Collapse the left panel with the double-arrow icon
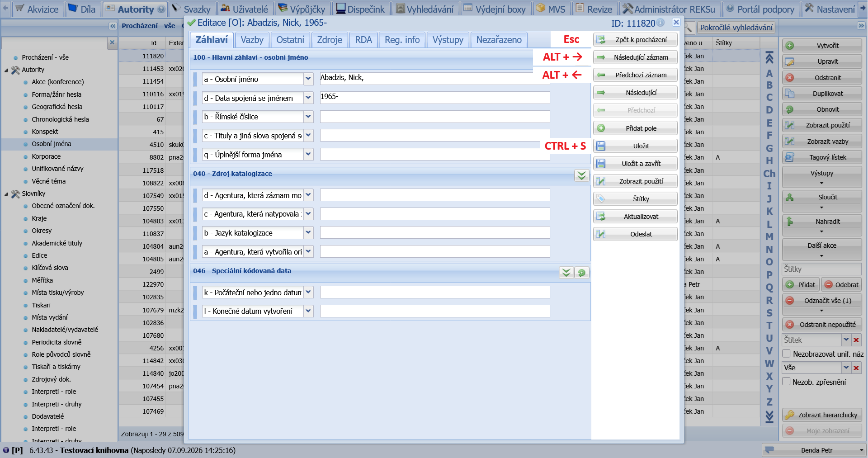The height and width of the screenshot is (458, 868). (x=113, y=26)
